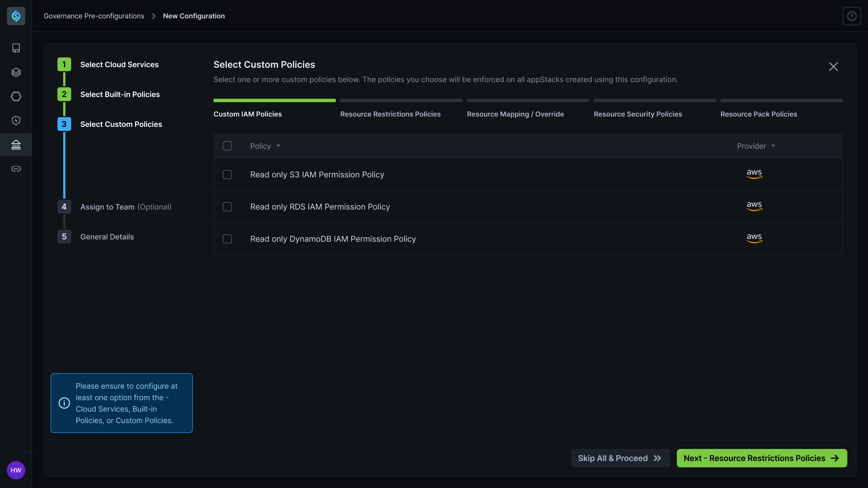The width and height of the screenshot is (868, 488).
Task: Click the breadcrumb chevron separator
Action: point(154,16)
